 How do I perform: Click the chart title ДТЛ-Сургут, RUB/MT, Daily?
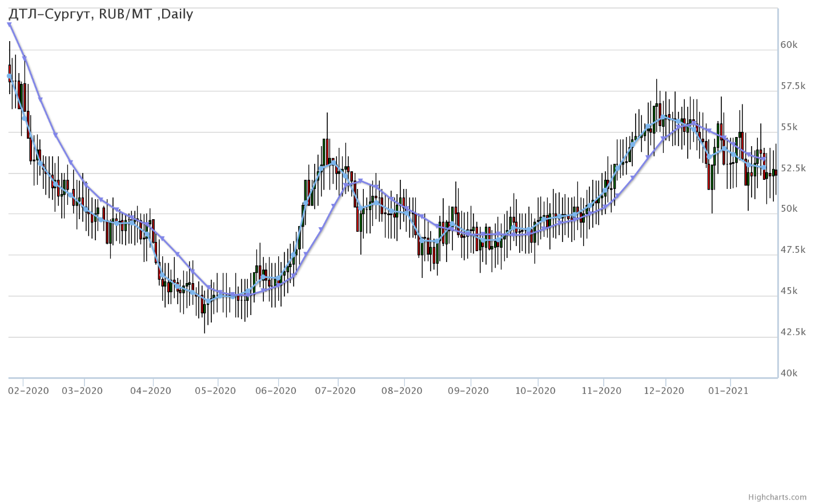click(101, 14)
